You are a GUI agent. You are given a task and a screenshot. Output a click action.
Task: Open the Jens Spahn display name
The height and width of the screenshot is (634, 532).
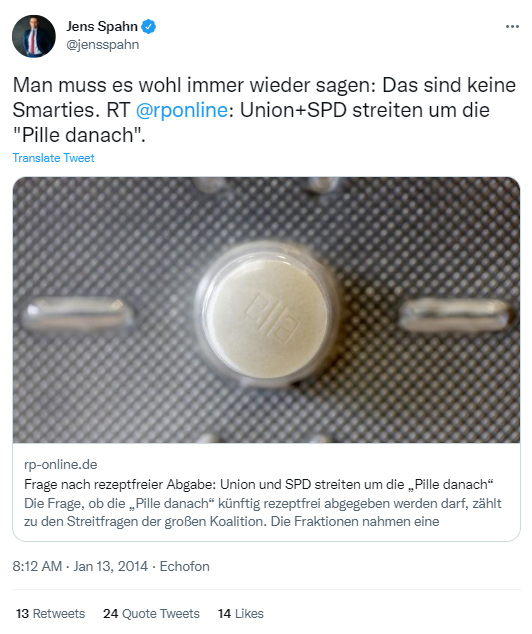[102, 27]
